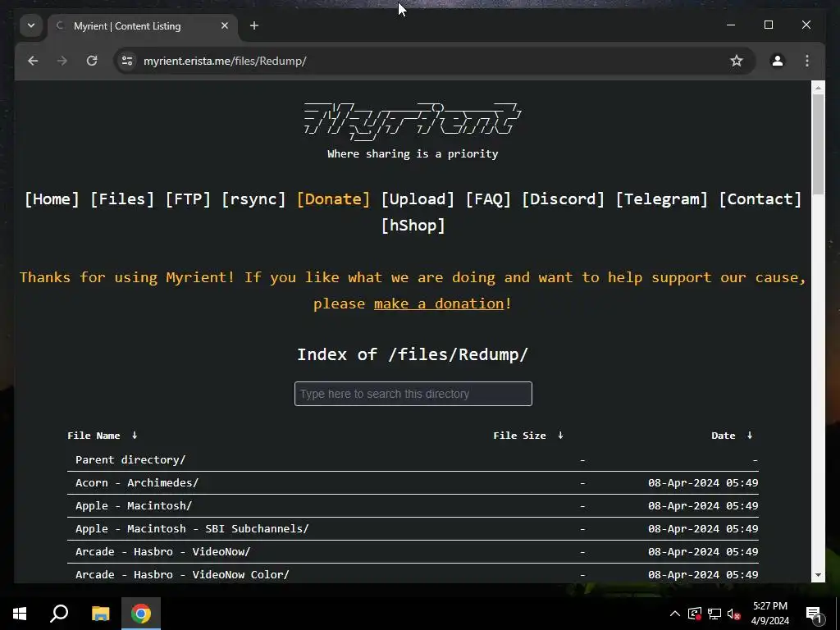Open the FTP navigation link
The height and width of the screenshot is (630, 840).
[188, 199]
